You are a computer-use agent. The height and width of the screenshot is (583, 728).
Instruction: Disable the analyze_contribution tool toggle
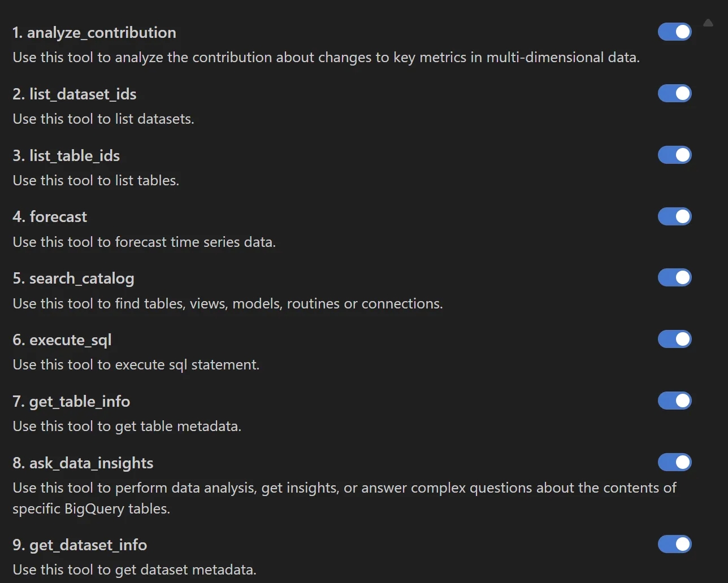tap(675, 32)
